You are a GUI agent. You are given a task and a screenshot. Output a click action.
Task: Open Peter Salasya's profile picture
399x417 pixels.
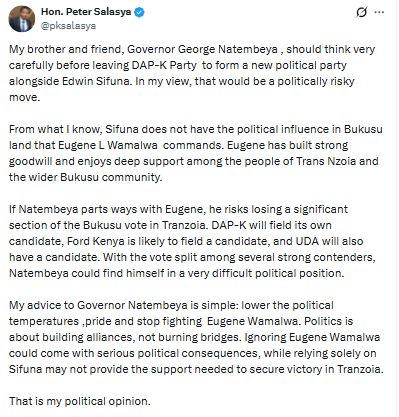[22, 19]
